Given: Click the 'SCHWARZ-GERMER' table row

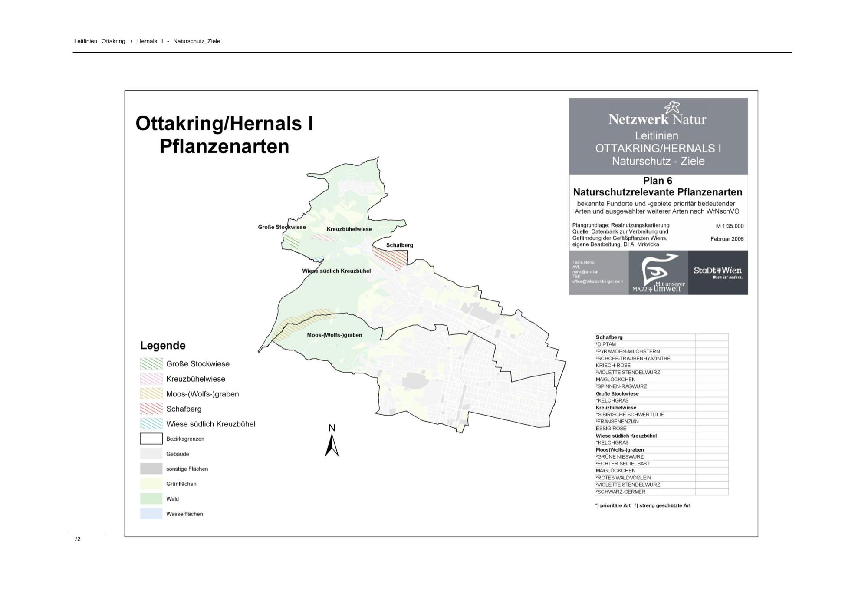Looking at the screenshot, I should tap(661, 492).
